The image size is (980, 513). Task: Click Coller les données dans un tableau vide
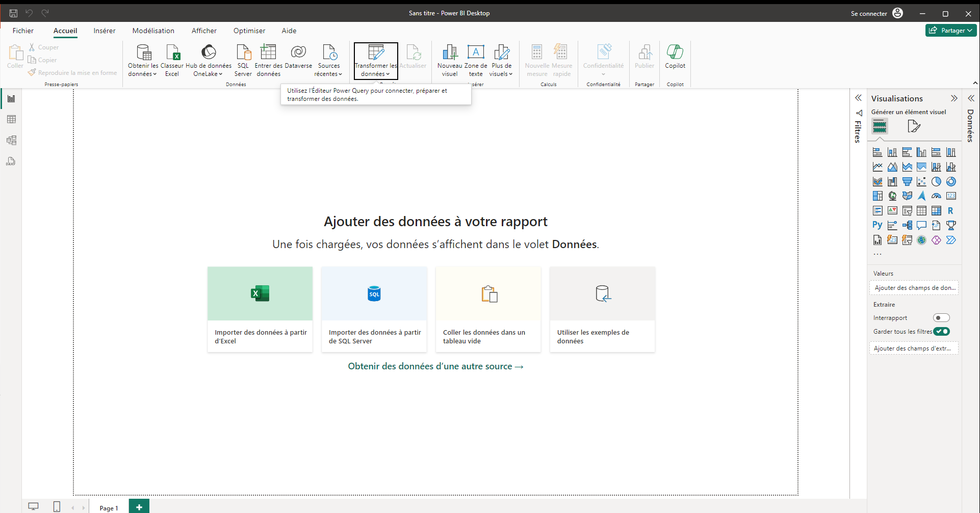(488, 309)
